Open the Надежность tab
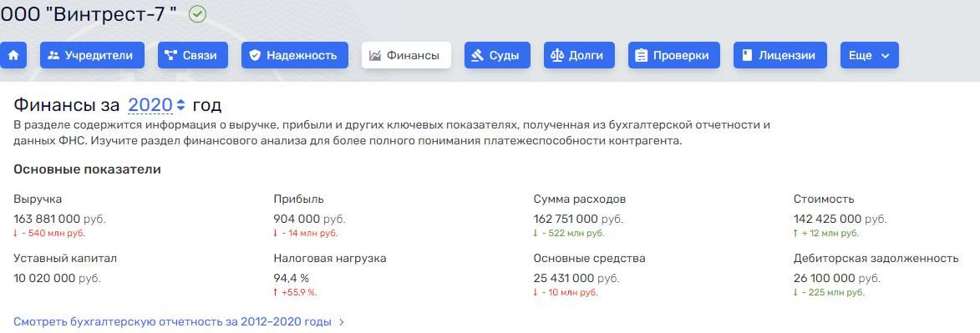 click(x=294, y=56)
